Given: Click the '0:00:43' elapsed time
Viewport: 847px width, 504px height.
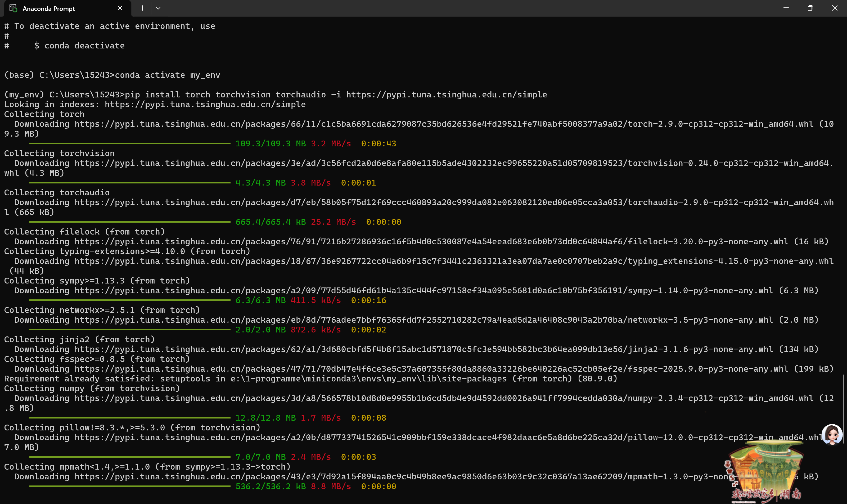Looking at the screenshot, I should 379,144.
